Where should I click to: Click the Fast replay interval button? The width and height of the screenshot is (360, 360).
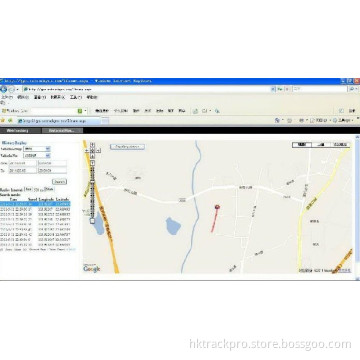(28, 189)
